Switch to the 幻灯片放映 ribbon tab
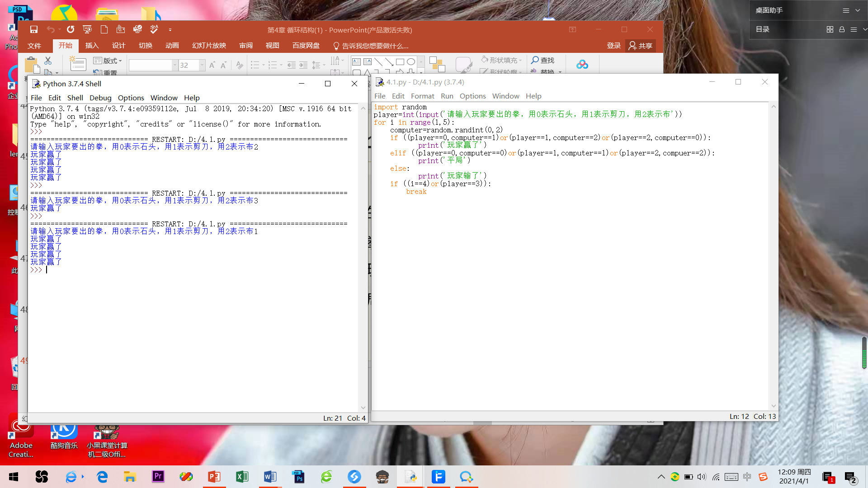This screenshot has height=488, width=868. point(209,46)
